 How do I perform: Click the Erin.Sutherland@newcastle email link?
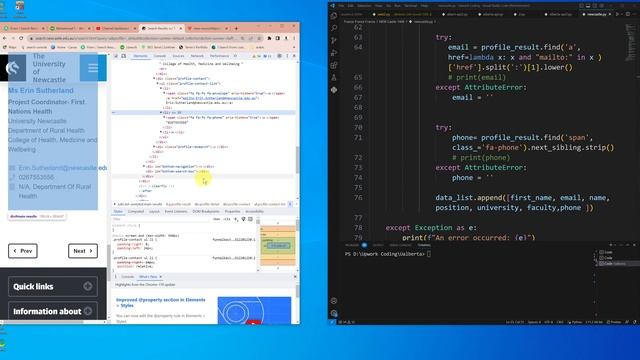(x=63, y=168)
